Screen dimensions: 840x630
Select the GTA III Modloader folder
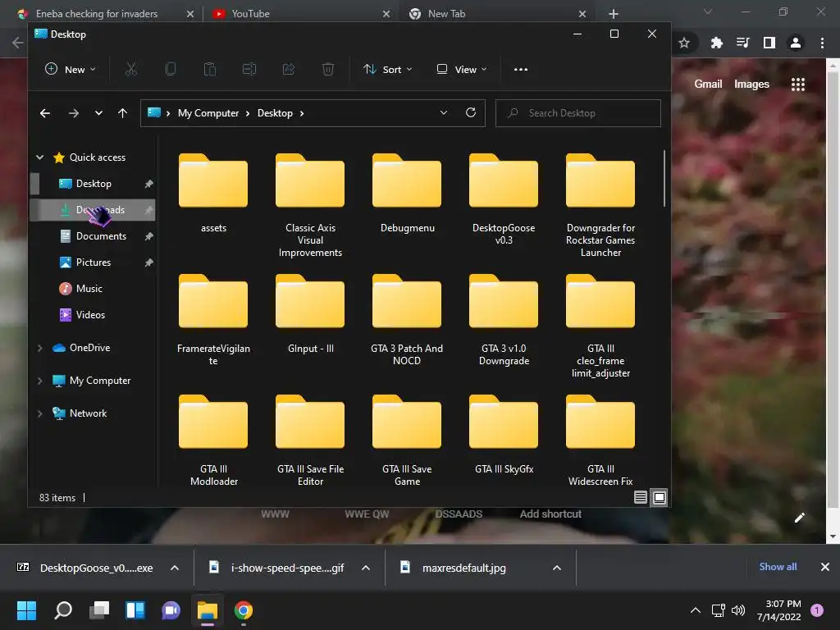[213, 441]
